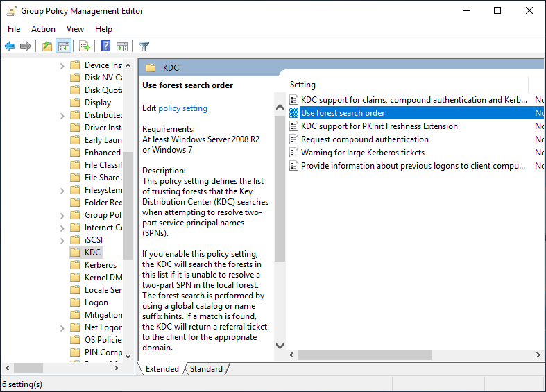Click the Filter funnel toolbar icon
This screenshot has height=392, width=546.
click(144, 46)
